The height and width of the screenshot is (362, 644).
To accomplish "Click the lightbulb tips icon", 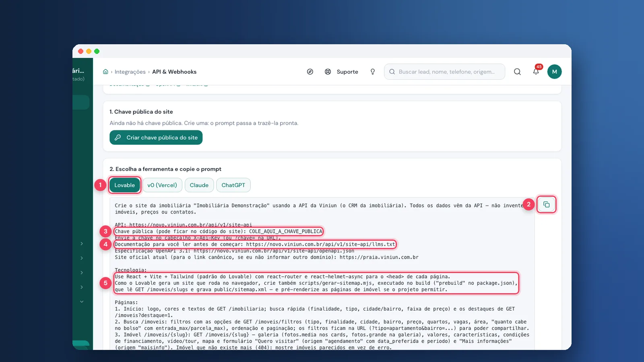I will [373, 72].
